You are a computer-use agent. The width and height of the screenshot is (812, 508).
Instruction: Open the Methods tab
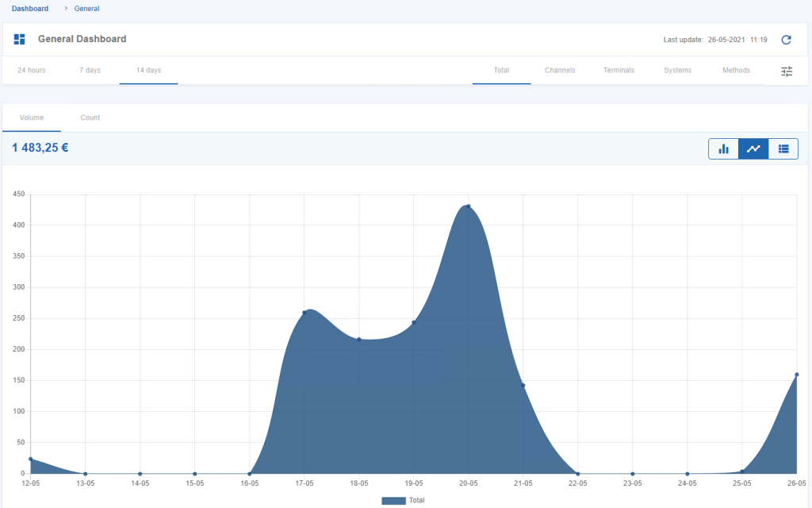(x=736, y=70)
